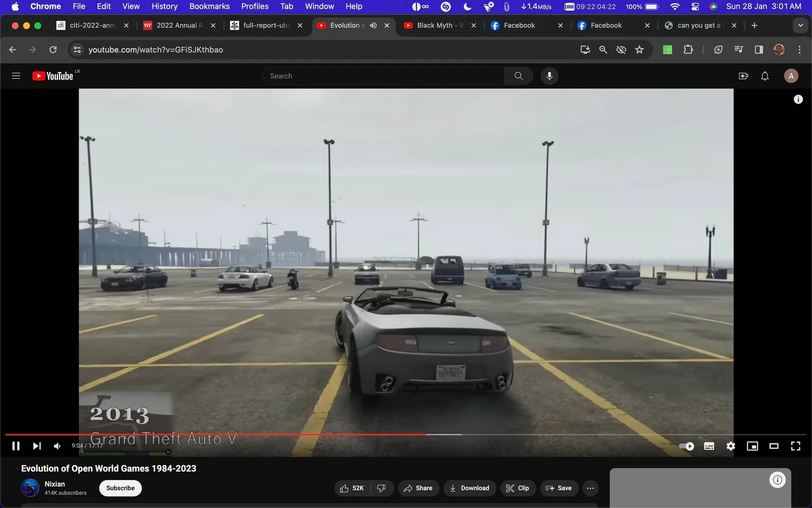Image resolution: width=812 pixels, height=508 pixels.
Task: Like the video with 52K likes
Action: (x=352, y=488)
